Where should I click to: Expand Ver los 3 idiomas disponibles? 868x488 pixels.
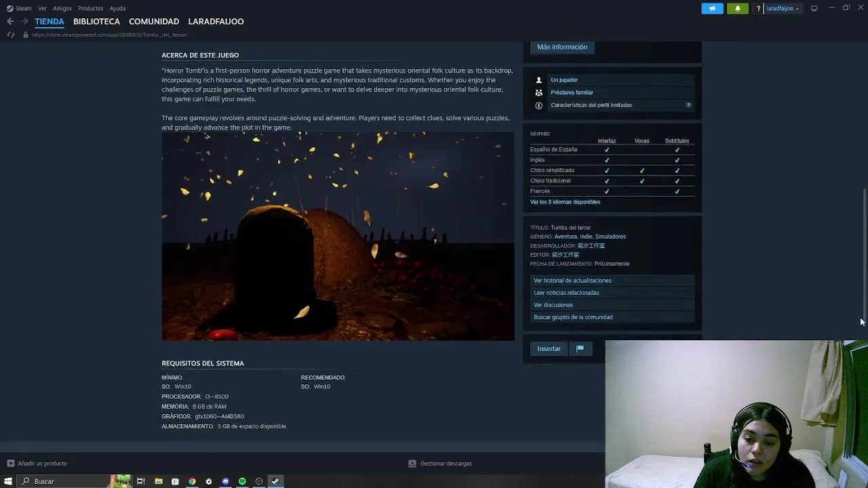(x=565, y=202)
